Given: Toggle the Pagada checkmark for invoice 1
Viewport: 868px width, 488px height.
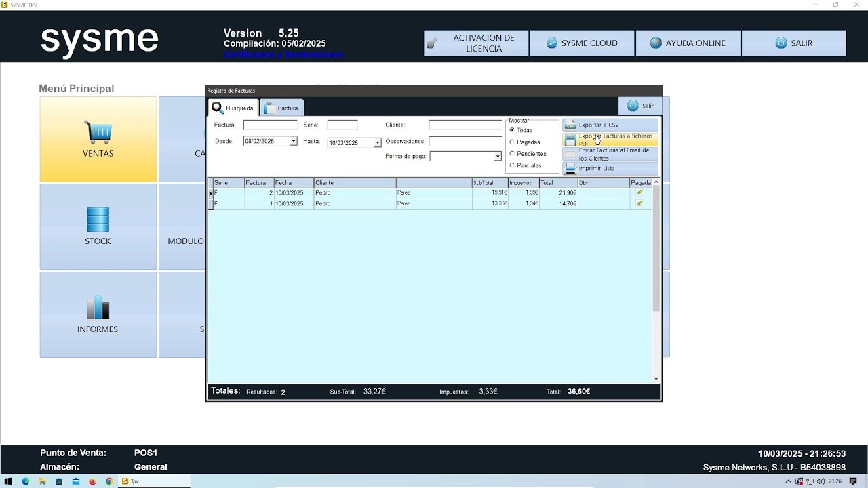Looking at the screenshot, I should [x=639, y=203].
